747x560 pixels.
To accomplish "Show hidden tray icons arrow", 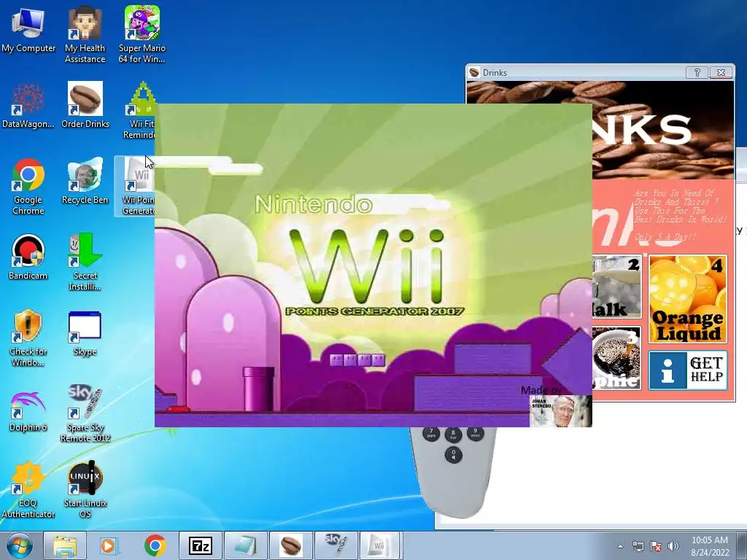I will tap(620, 546).
